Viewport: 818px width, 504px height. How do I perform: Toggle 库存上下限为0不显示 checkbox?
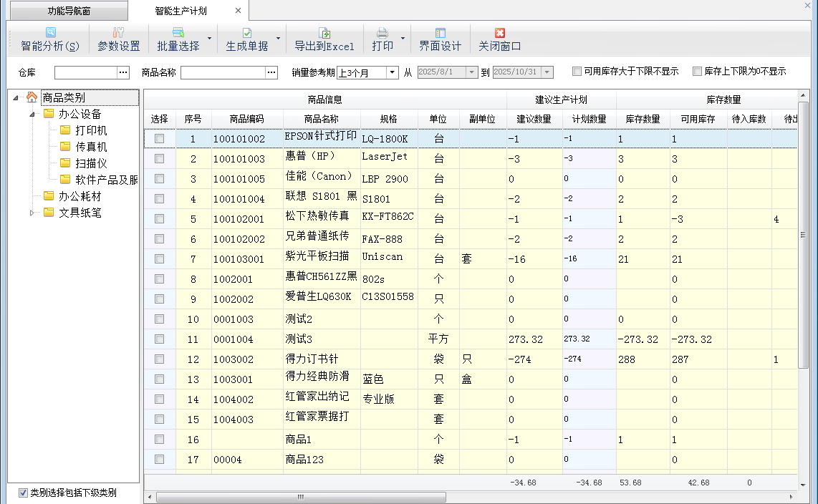(x=698, y=72)
